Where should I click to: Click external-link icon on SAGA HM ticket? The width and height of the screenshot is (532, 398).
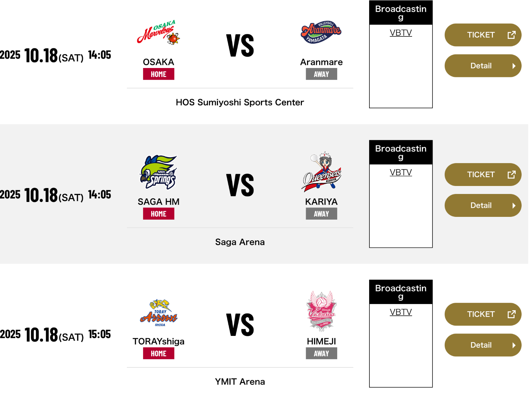pyautogui.click(x=512, y=175)
